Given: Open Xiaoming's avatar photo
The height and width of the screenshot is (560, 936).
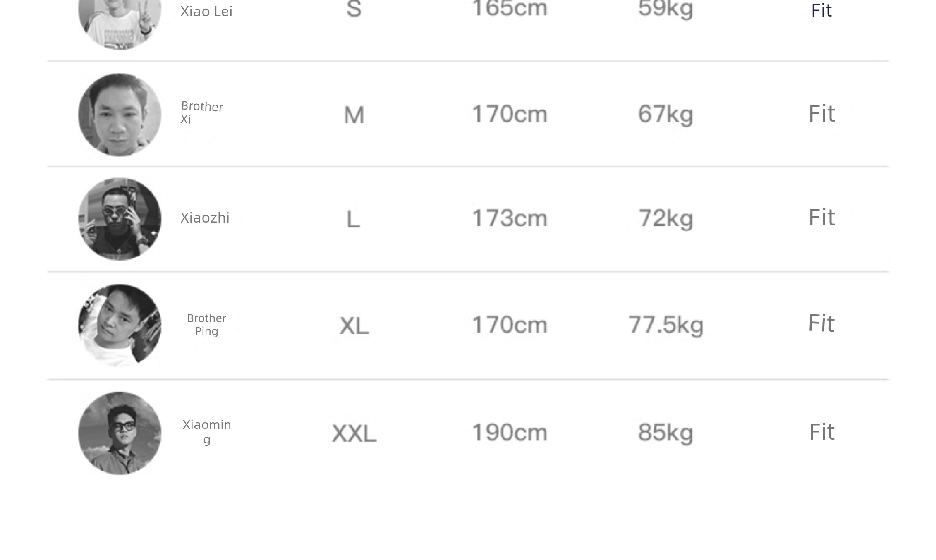Looking at the screenshot, I should point(120,433).
